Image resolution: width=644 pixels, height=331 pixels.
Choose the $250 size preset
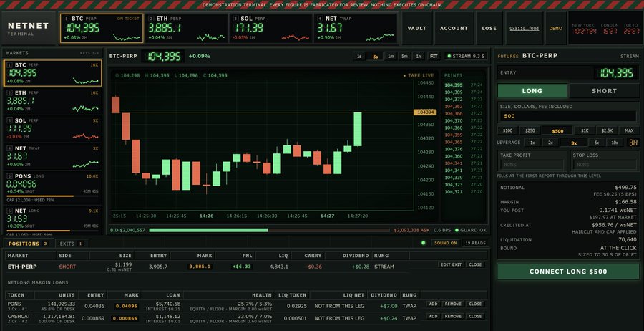tap(530, 131)
